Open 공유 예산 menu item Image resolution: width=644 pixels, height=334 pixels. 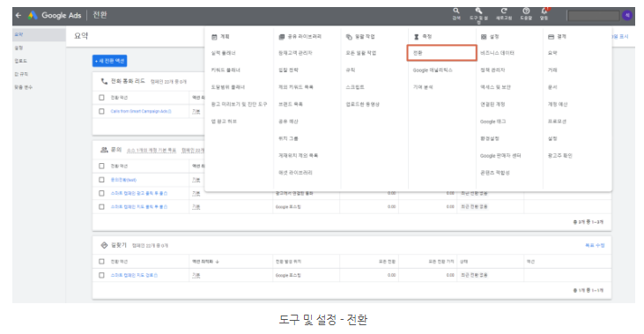288,122
